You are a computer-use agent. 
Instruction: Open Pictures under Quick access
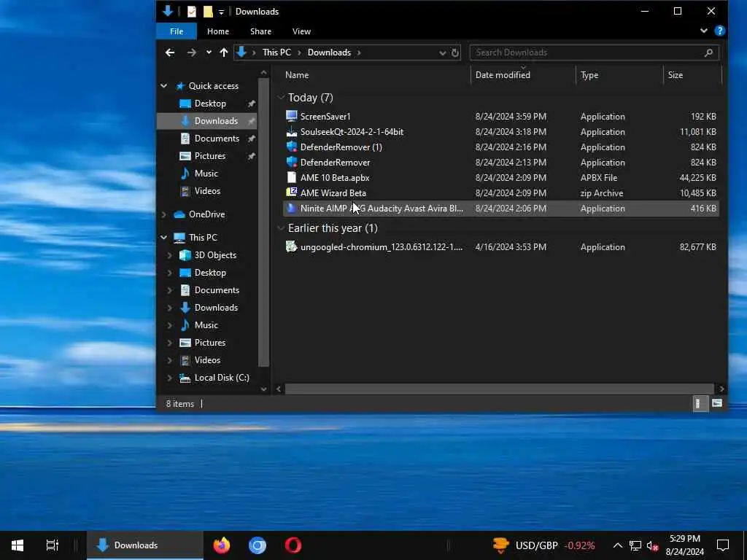(x=209, y=156)
